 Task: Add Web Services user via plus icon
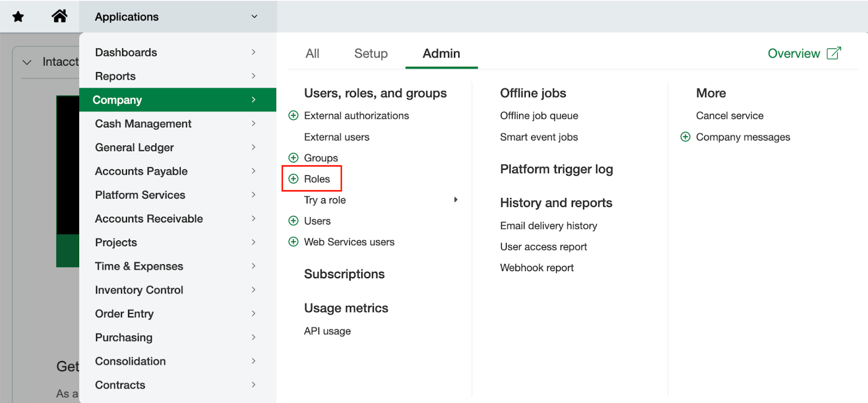pos(293,242)
